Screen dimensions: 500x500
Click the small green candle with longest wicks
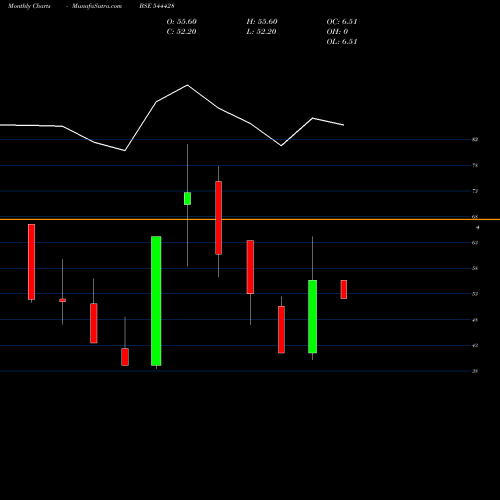click(187, 198)
